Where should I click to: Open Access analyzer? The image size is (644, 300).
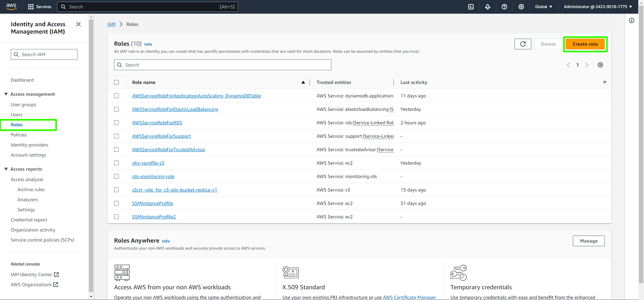click(27, 179)
